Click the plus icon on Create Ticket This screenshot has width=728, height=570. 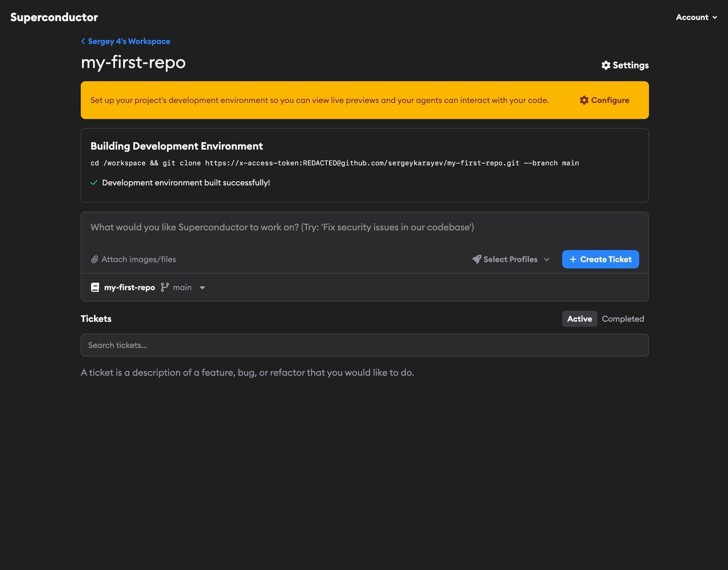pos(573,259)
